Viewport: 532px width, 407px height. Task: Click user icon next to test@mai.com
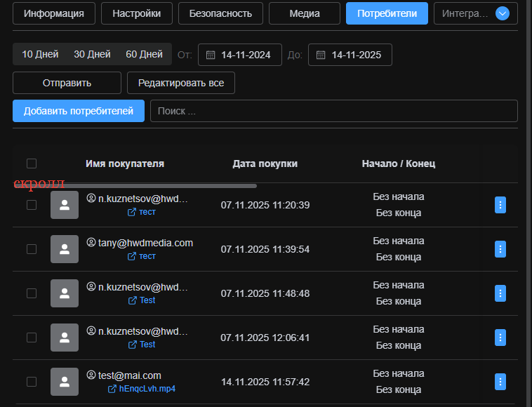91,375
